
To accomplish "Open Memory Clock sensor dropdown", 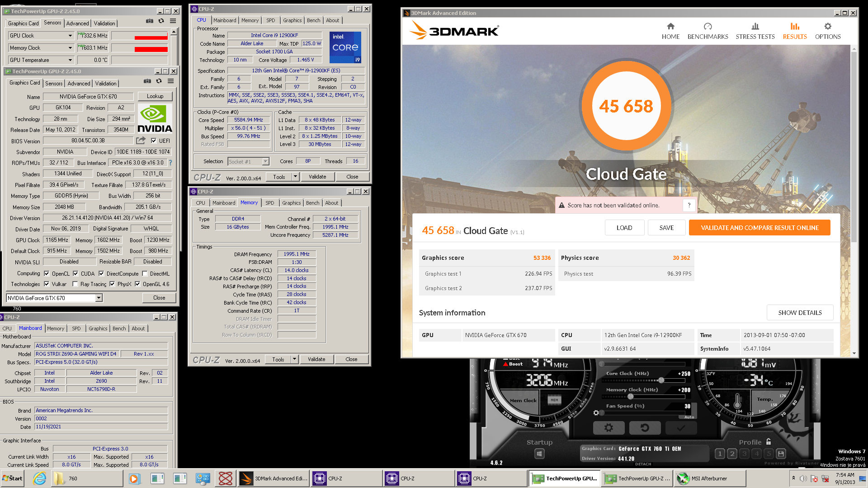I will [x=70, y=48].
